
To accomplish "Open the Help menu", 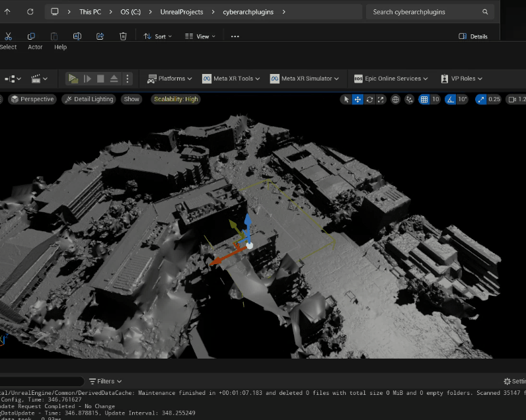I will pos(61,47).
